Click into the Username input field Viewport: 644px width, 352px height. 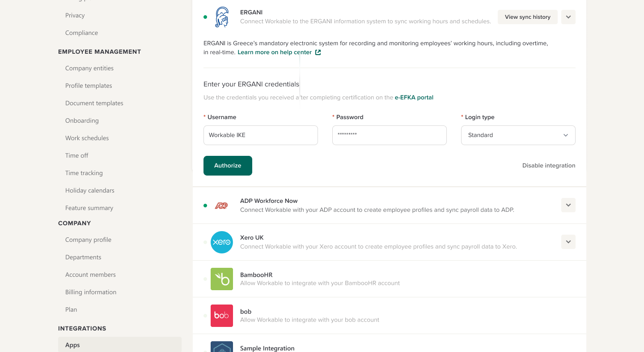261,135
